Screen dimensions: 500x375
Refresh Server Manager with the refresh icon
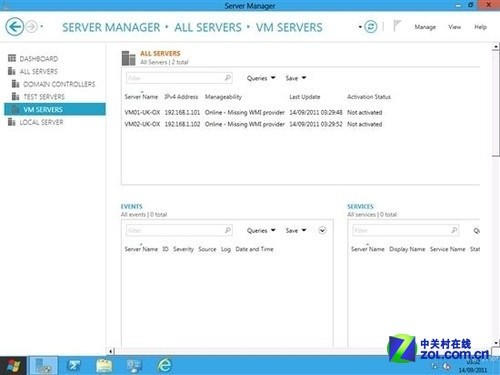(370, 27)
